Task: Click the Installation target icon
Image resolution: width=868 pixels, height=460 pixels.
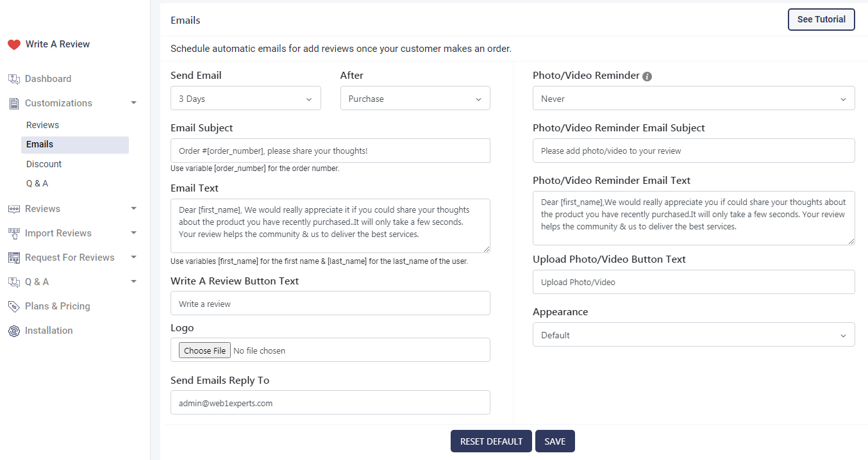Action: (x=14, y=331)
